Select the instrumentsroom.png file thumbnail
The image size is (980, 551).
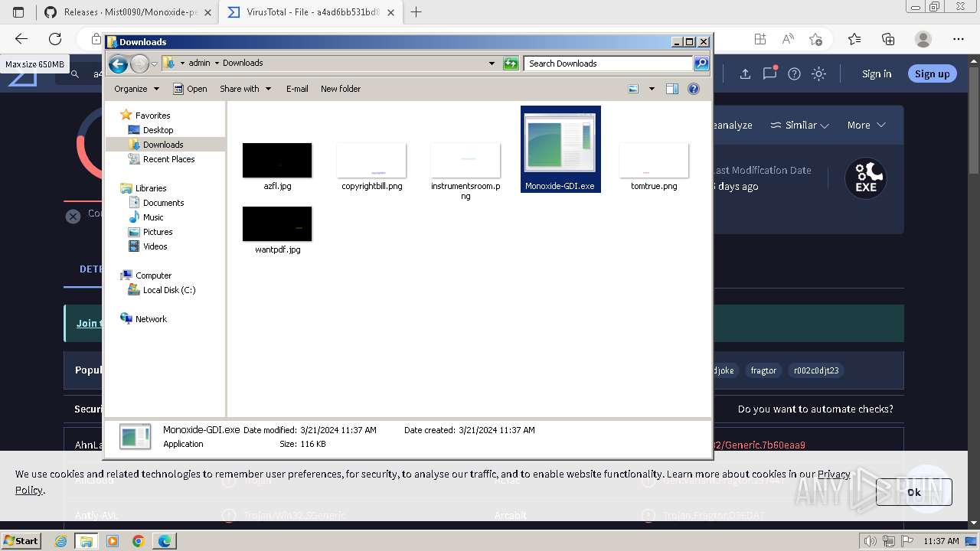coord(465,161)
